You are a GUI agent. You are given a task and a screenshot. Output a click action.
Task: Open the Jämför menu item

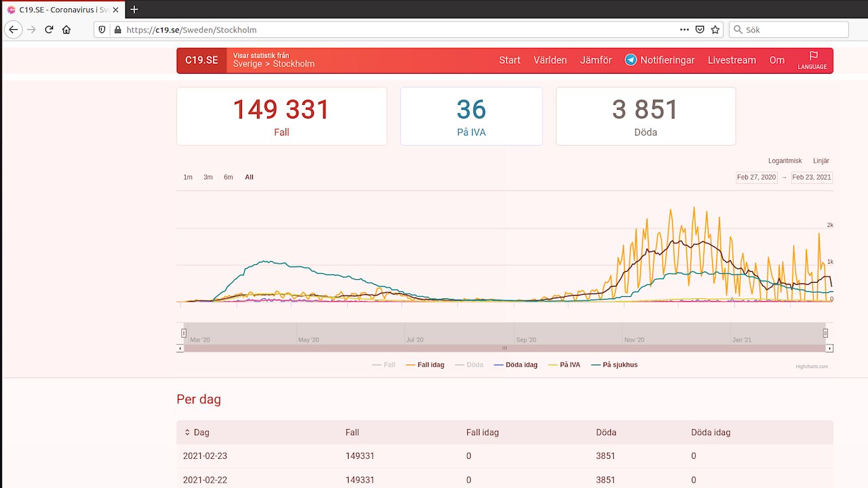click(x=596, y=60)
